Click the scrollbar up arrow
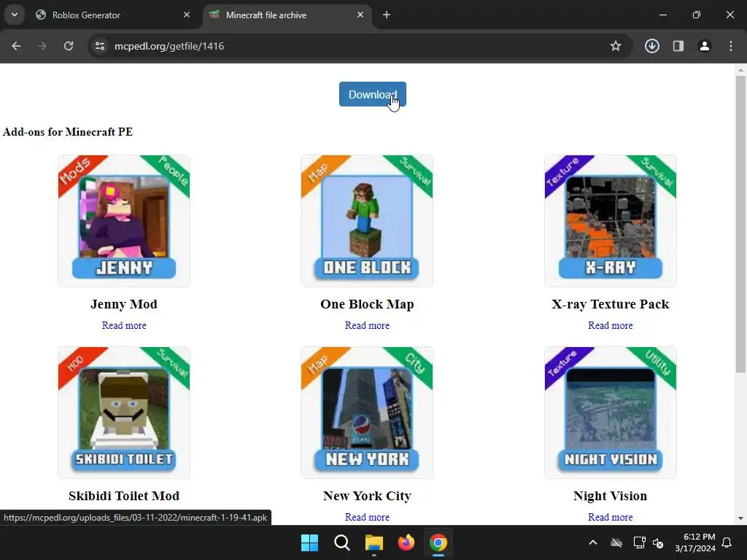 click(x=740, y=70)
